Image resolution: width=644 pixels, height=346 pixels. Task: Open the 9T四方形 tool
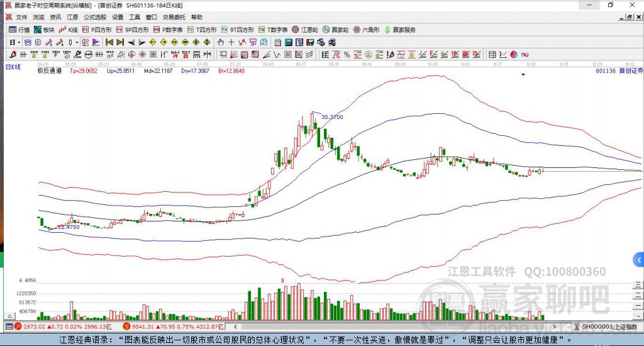pyautogui.click(x=237, y=30)
